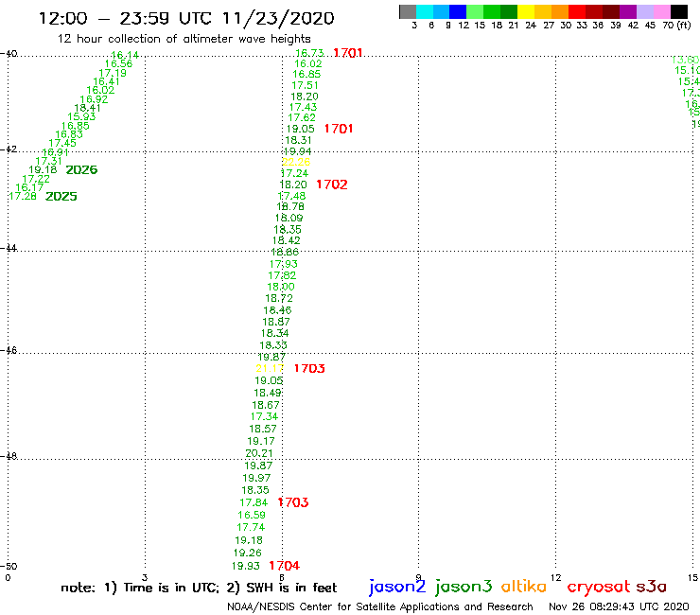Click the 16.56 wave height reading
The height and width of the screenshot is (615, 700).
119,64
